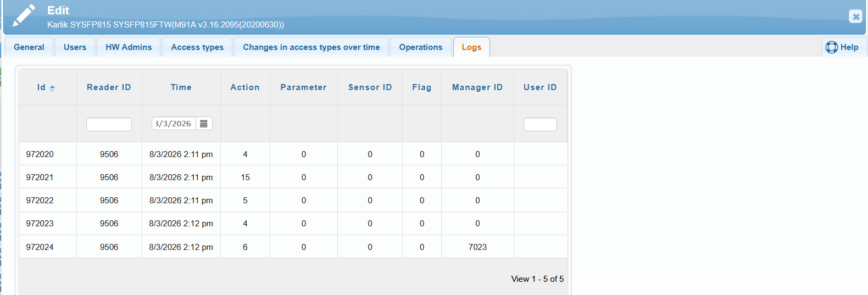Sort by the Manager ID column header

coord(477,87)
